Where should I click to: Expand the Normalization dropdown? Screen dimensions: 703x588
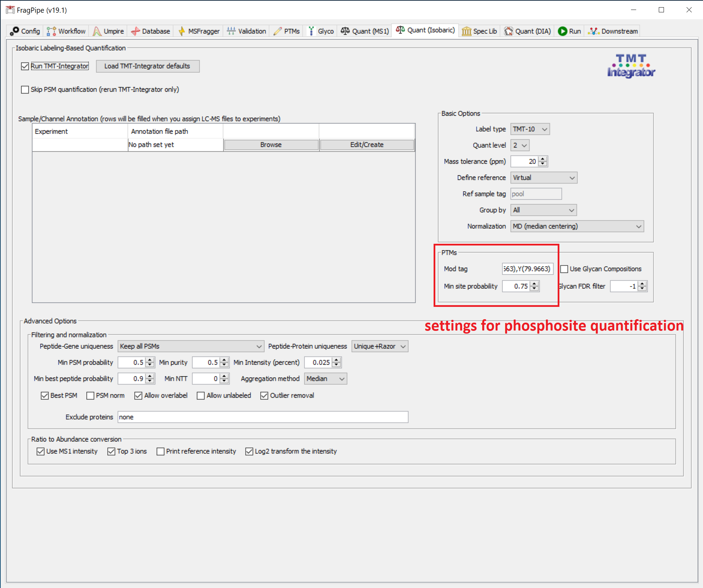tap(577, 226)
